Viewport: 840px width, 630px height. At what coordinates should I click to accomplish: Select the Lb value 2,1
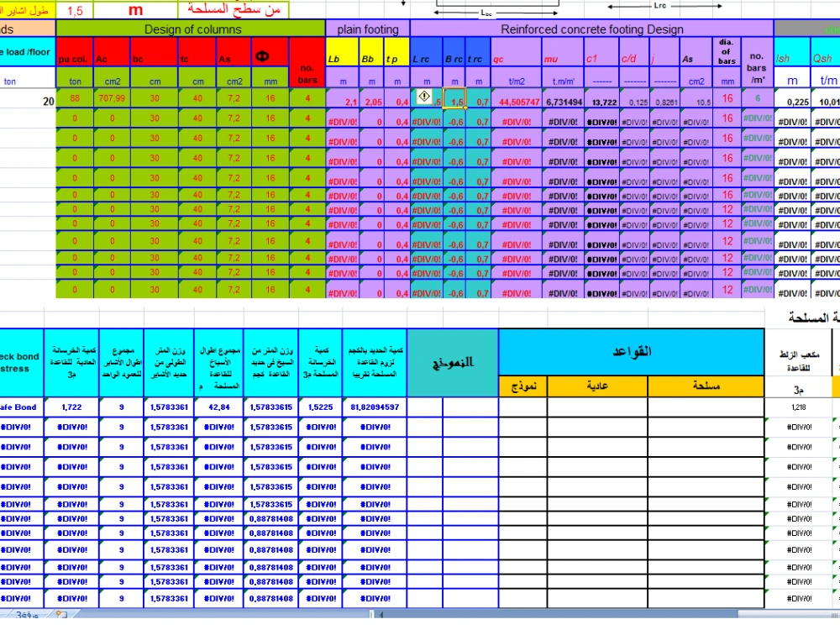click(x=342, y=98)
